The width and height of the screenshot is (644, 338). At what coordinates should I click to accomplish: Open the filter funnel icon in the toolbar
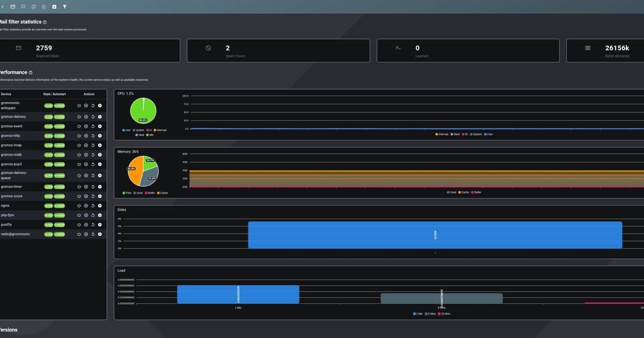point(64,7)
